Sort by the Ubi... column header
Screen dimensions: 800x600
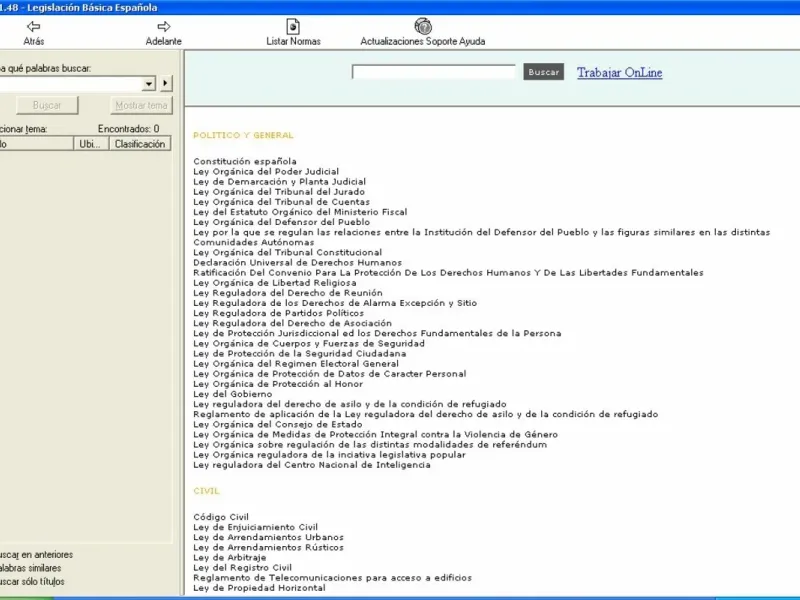[x=91, y=144]
